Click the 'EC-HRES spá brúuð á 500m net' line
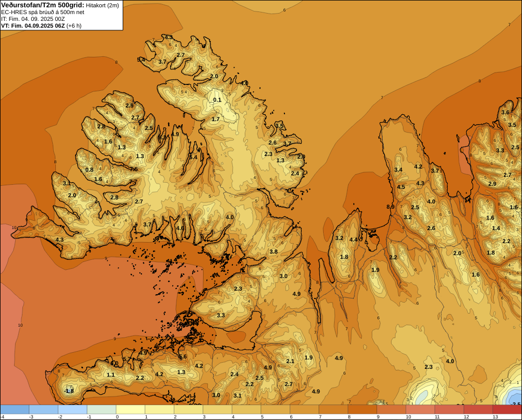522x420 pixels. point(43,12)
